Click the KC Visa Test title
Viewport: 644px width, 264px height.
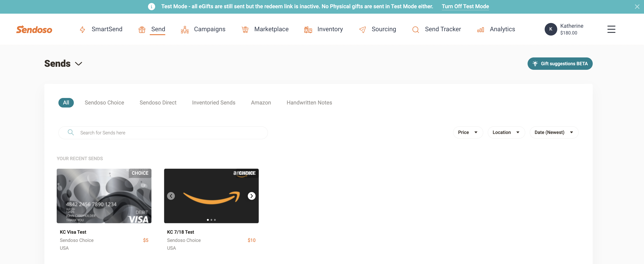coord(73,232)
